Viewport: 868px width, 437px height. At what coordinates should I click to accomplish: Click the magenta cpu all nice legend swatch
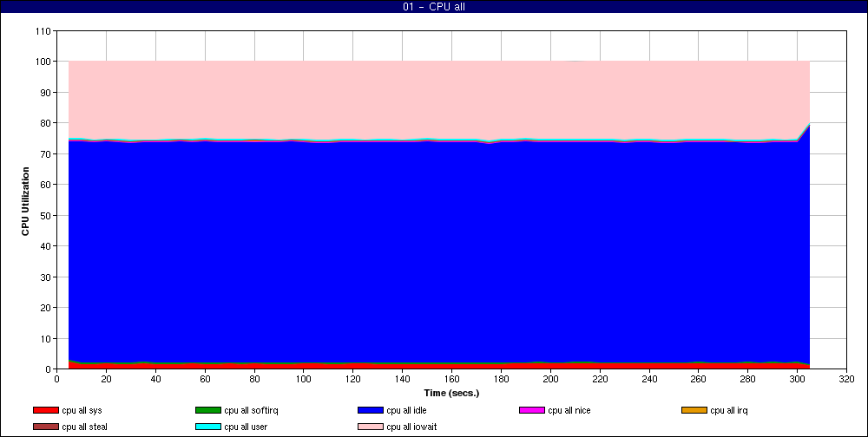tap(532, 410)
